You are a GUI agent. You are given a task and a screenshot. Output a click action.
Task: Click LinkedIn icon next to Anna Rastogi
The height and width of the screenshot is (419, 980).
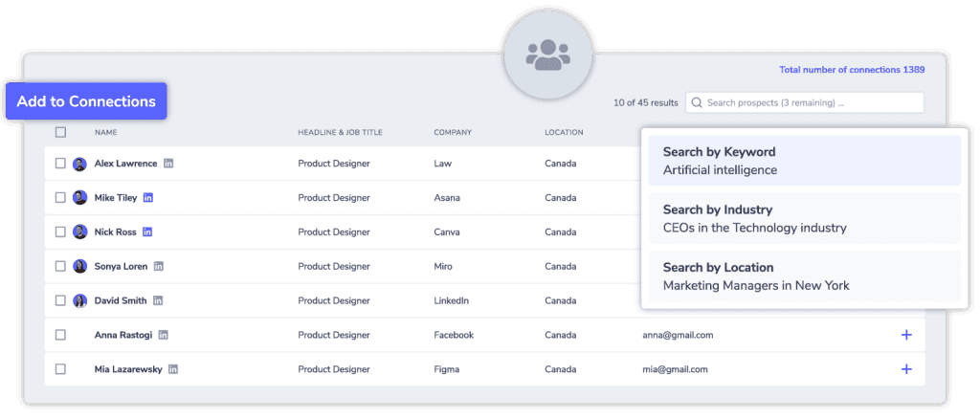pos(163,335)
